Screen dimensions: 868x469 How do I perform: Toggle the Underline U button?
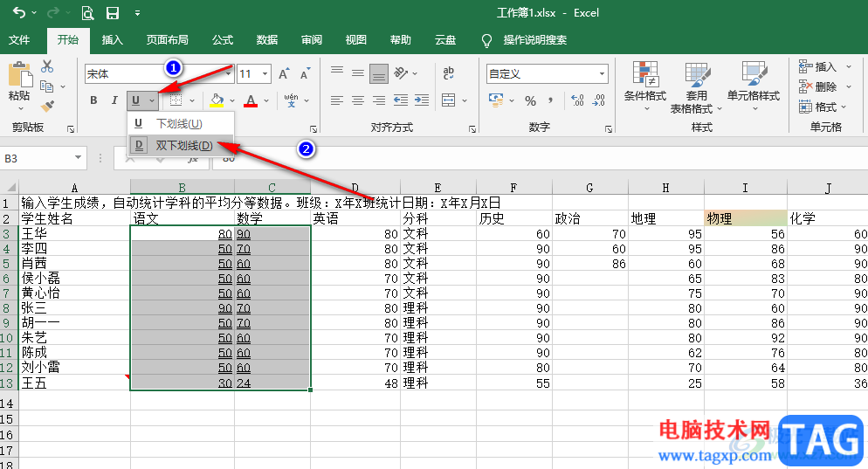(135, 100)
